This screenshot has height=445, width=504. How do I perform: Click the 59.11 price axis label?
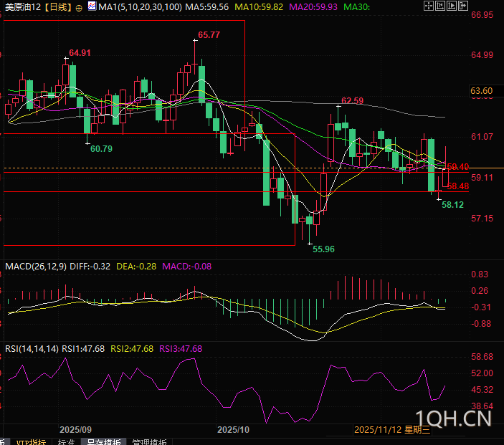[x=482, y=178]
